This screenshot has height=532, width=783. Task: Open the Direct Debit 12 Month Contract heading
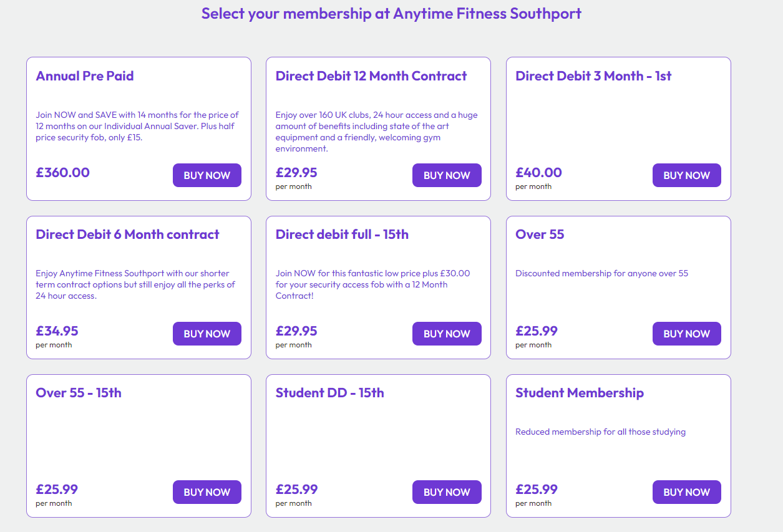click(x=371, y=75)
